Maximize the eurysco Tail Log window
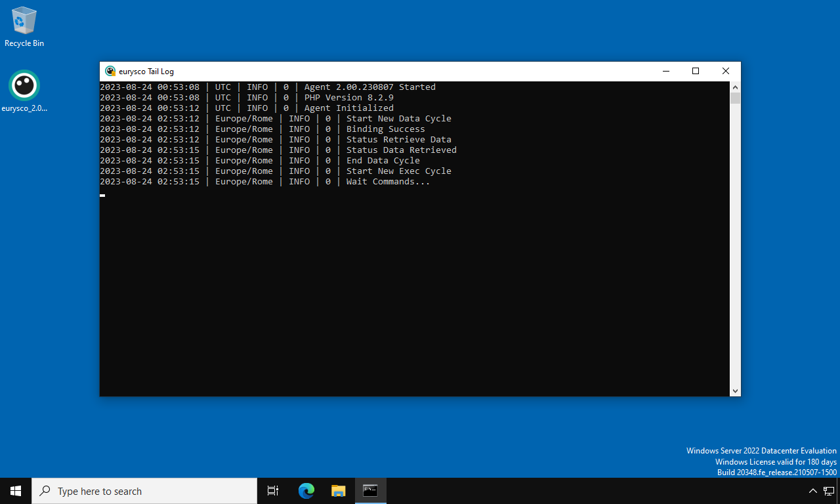840x504 pixels. [x=696, y=71]
